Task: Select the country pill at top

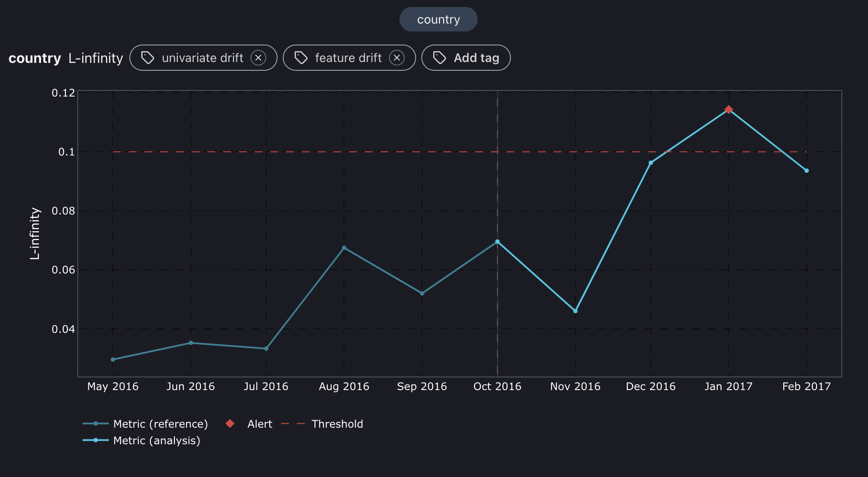Action: [x=438, y=19]
